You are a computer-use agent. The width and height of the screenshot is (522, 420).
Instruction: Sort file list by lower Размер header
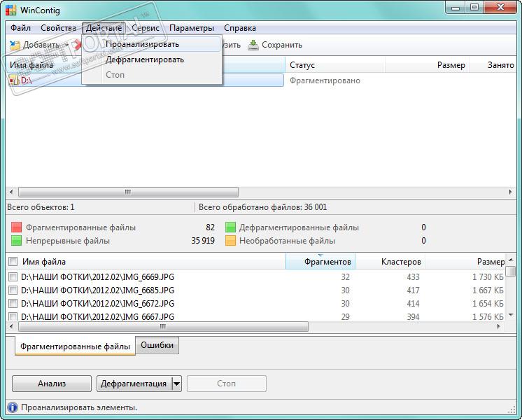(465, 262)
